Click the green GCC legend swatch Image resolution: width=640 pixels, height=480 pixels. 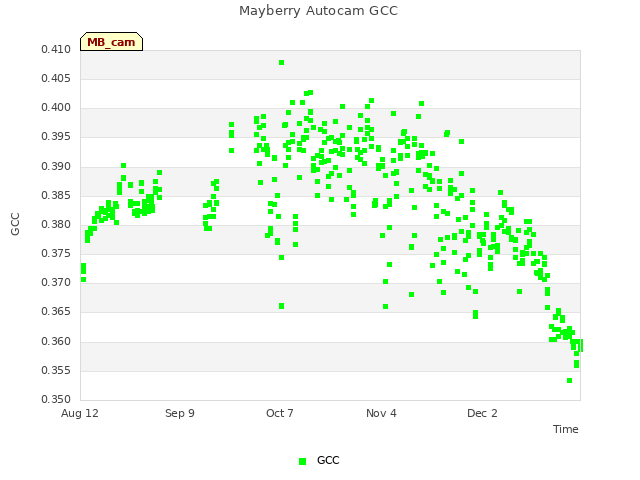[302, 461]
